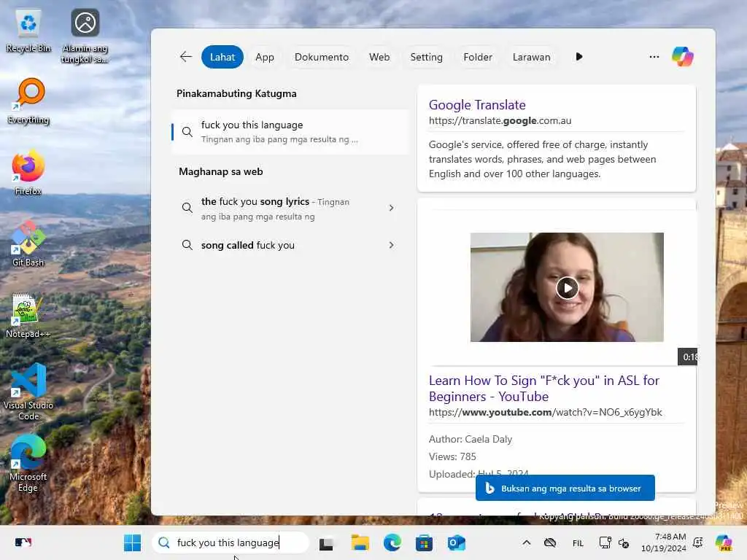Image resolution: width=747 pixels, height=560 pixels.
Task: Select the Lahat filter tab
Action: point(222,57)
